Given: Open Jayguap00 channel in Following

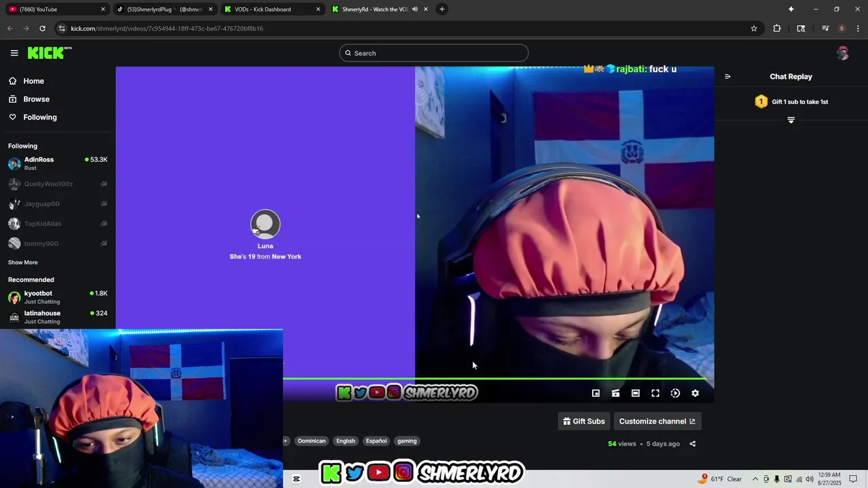Looking at the screenshot, I should coord(58,203).
